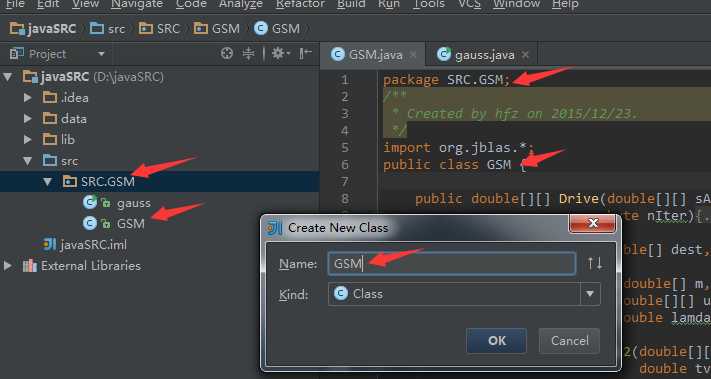Image resolution: width=711 pixels, height=379 pixels.
Task: Expand the data folder
Action: click(27, 119)
